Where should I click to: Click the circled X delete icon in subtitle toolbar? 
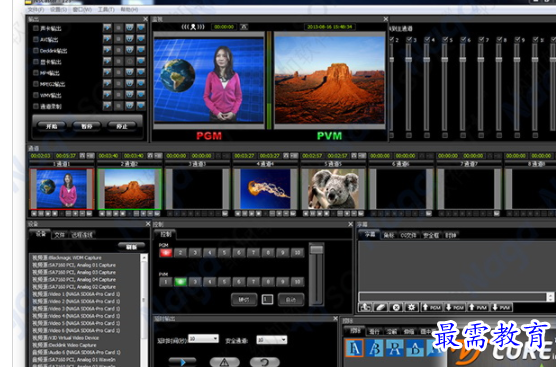[396, 307]
